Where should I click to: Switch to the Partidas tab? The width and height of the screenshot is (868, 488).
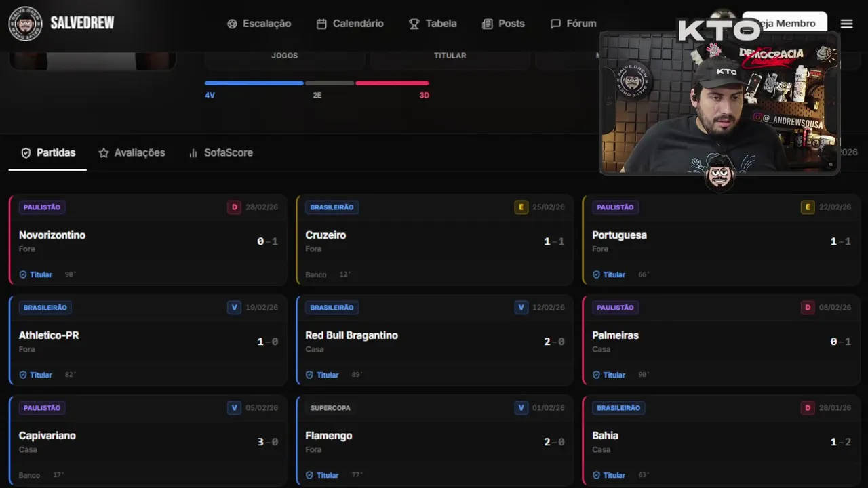47,153
